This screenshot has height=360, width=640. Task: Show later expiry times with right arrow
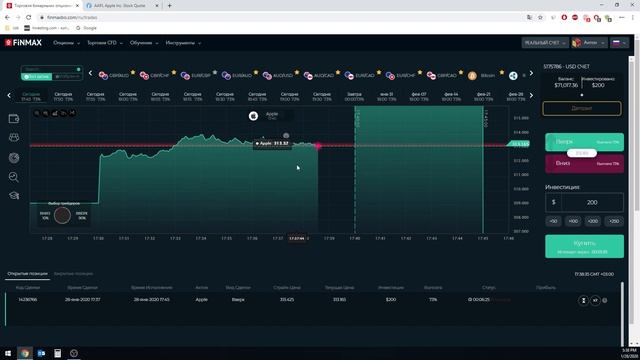coord(531,96)
